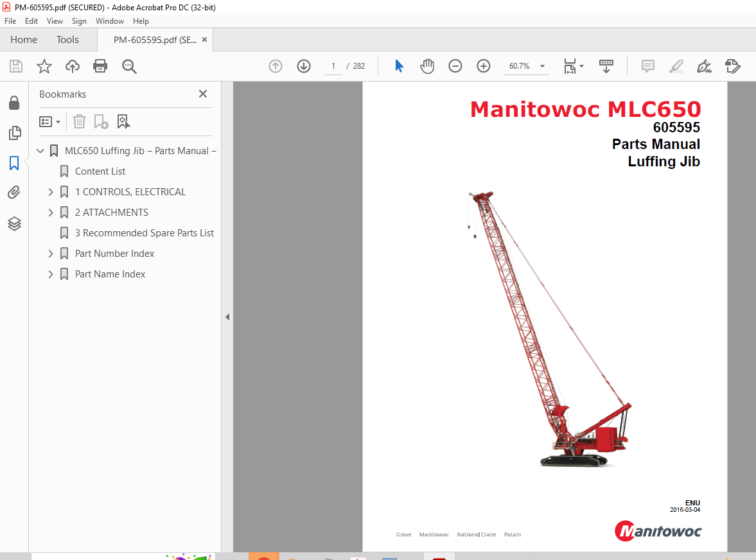Select the highlight text tool
The image size is (756, 560).
coord(676,66)
